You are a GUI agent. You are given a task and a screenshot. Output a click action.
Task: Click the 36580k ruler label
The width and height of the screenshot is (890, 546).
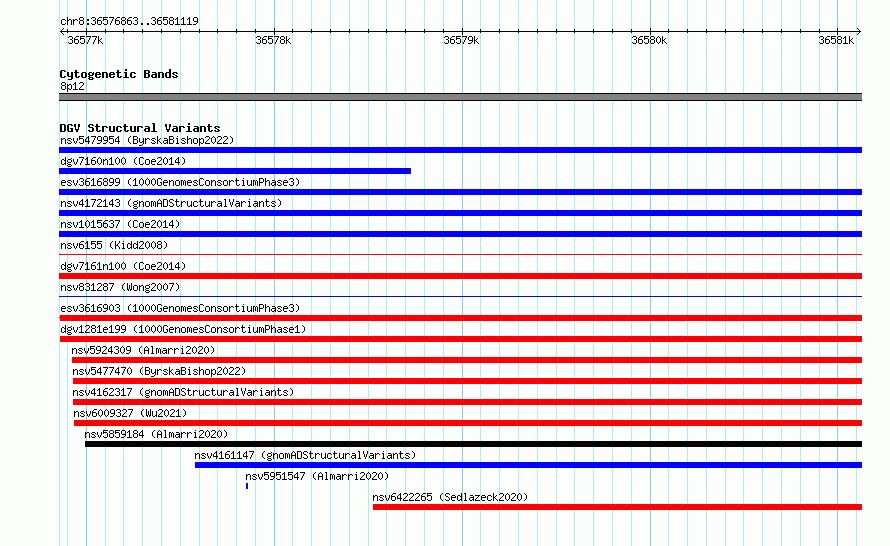[x=649, y=40]
